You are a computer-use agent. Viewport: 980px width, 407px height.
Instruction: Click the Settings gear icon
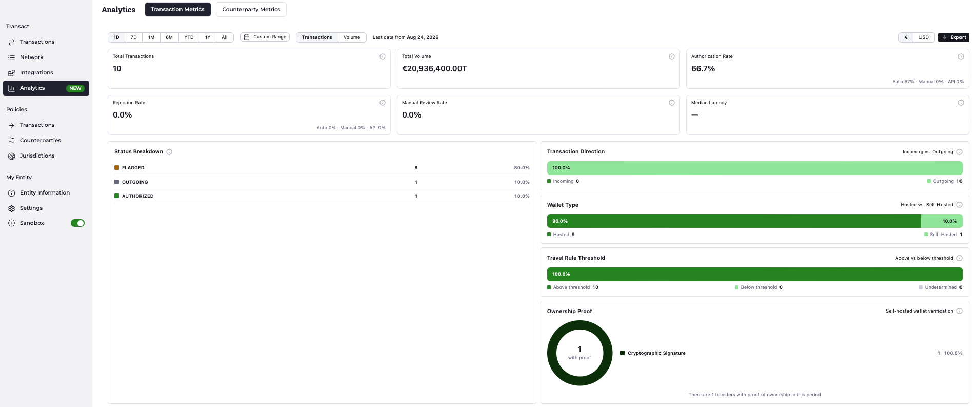pyautogui.click(x=11, y=208)
